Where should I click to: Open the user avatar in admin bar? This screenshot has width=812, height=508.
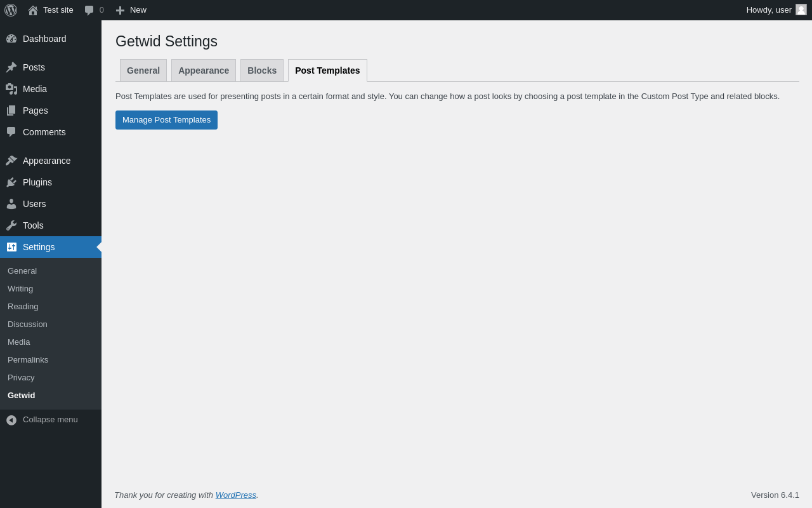coord(801,10)
